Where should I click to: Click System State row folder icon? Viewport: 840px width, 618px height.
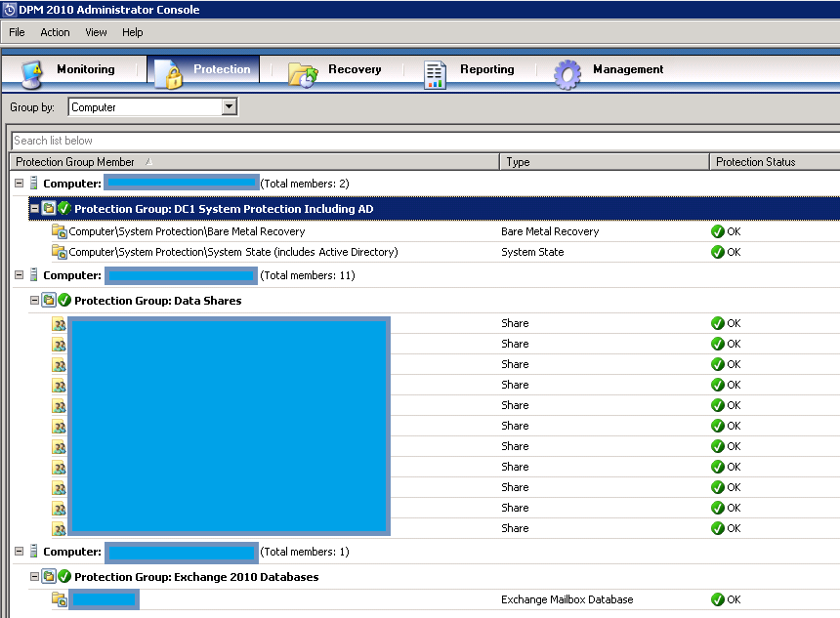(59, 252)
